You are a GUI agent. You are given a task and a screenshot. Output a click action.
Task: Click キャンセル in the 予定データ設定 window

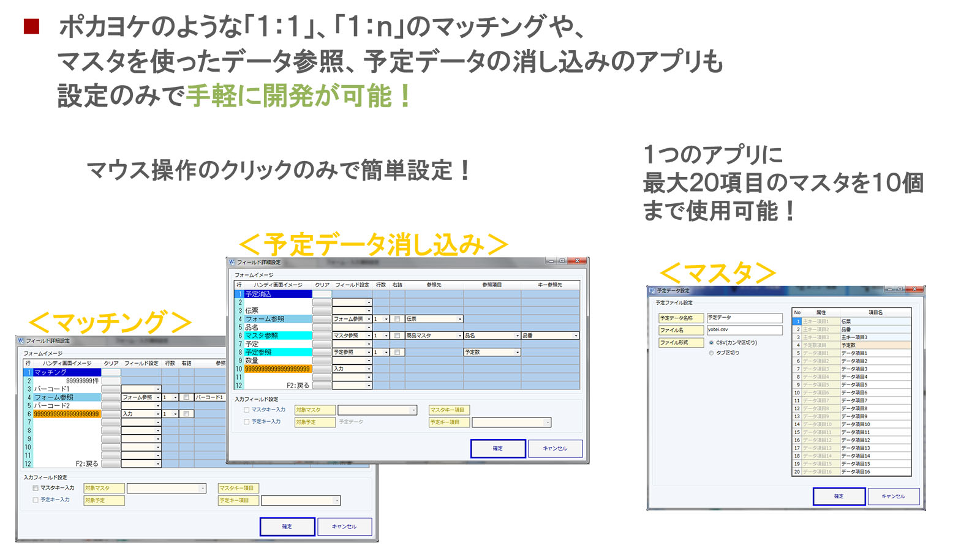[x=894, y=497]
